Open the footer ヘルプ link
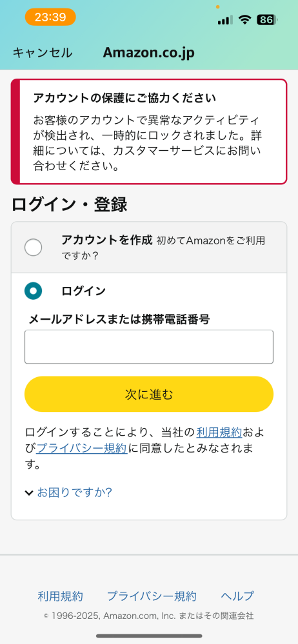The image size is (298, 644). (x=237, y=596)
